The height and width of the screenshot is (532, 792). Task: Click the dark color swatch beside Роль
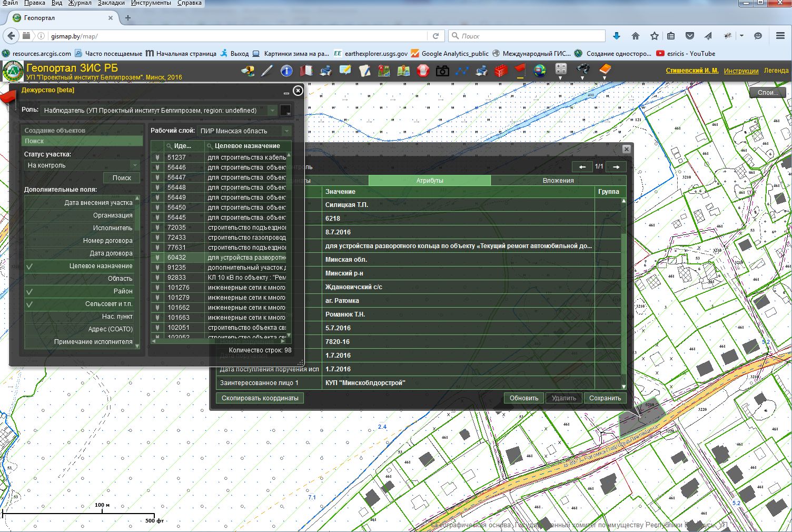285,111
